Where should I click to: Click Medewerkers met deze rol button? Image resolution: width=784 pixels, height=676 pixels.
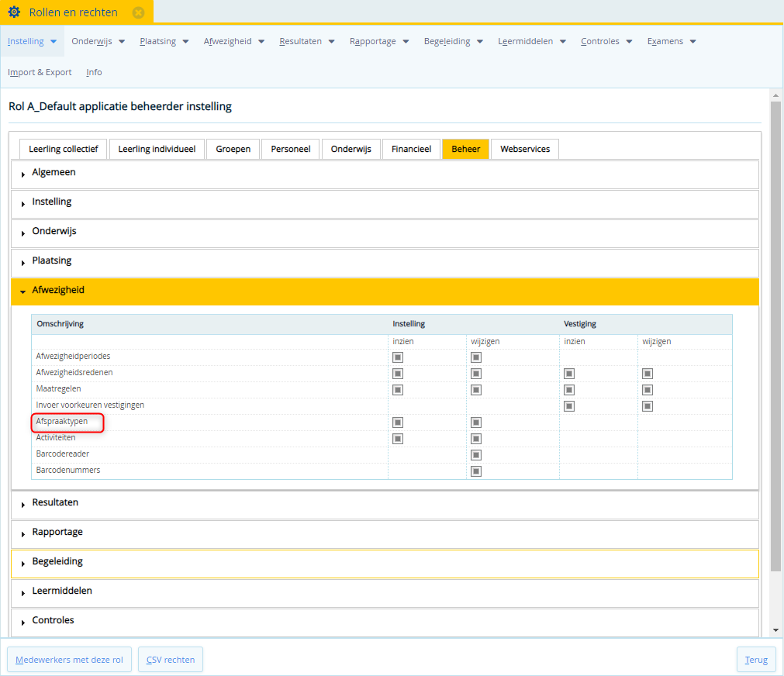(69, 660)
